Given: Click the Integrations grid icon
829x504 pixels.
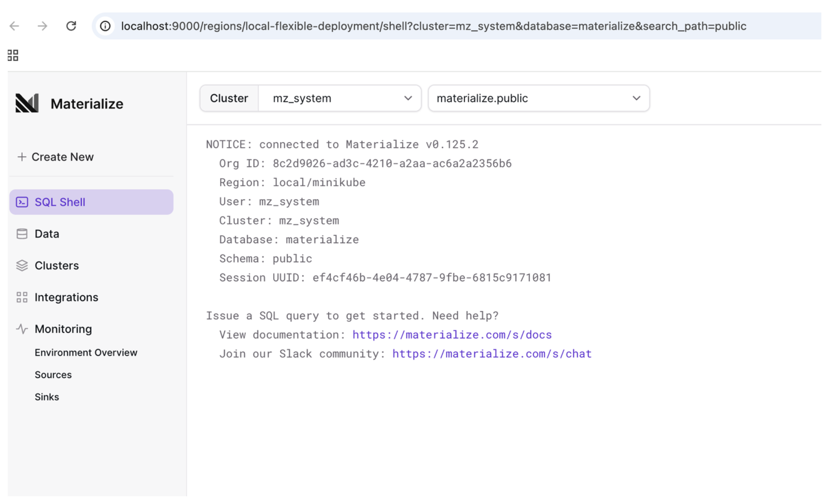Looking at the screenshot, I should click(22, 297).
